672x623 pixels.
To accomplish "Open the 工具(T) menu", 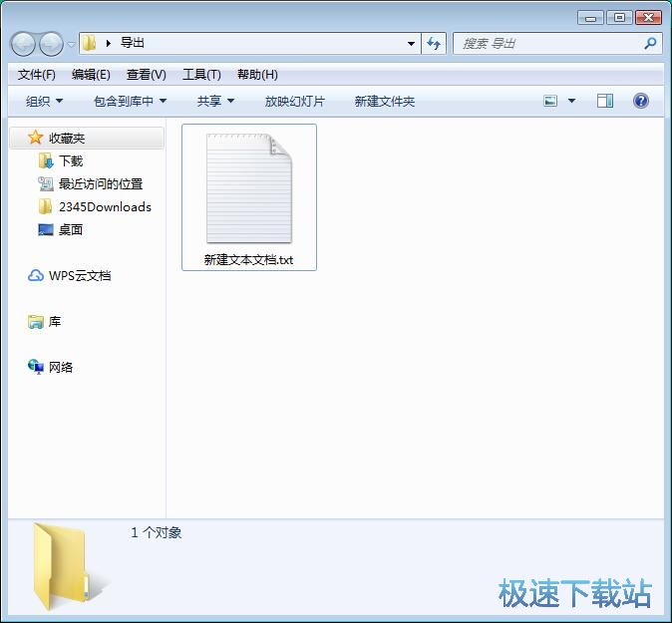I will pos(201,75).
